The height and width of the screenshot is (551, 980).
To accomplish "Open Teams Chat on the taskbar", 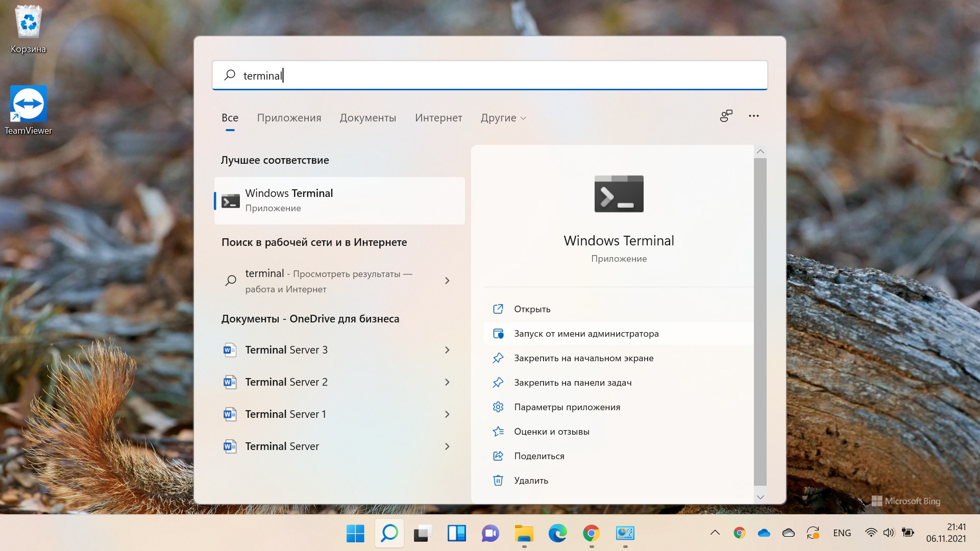I will [x=491, y=534].
